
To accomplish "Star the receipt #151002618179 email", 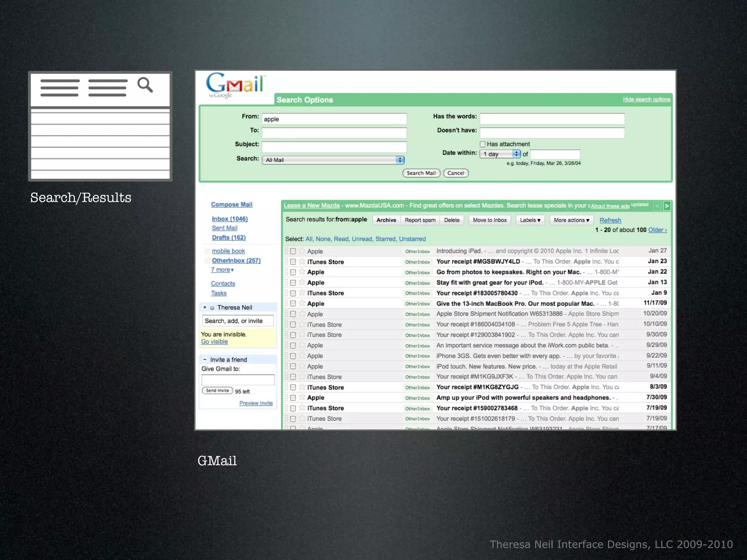I will 302,419.
